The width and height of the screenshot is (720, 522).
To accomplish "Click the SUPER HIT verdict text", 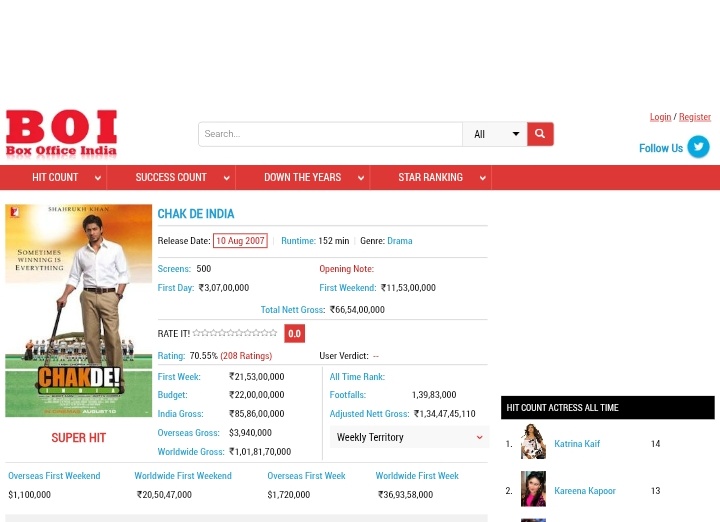I will (79, 438).
